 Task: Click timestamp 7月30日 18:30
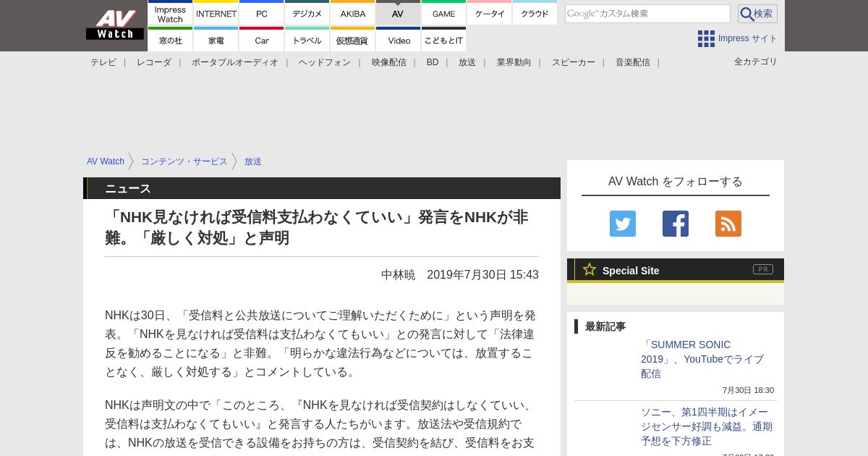(x=748, y=390)
